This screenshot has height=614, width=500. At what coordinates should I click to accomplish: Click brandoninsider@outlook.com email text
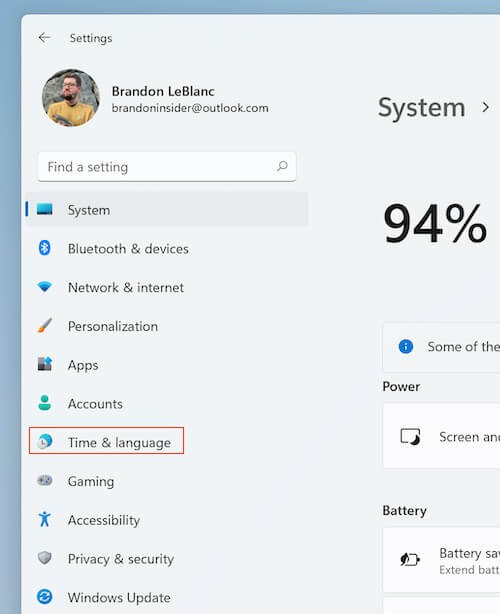190,108
